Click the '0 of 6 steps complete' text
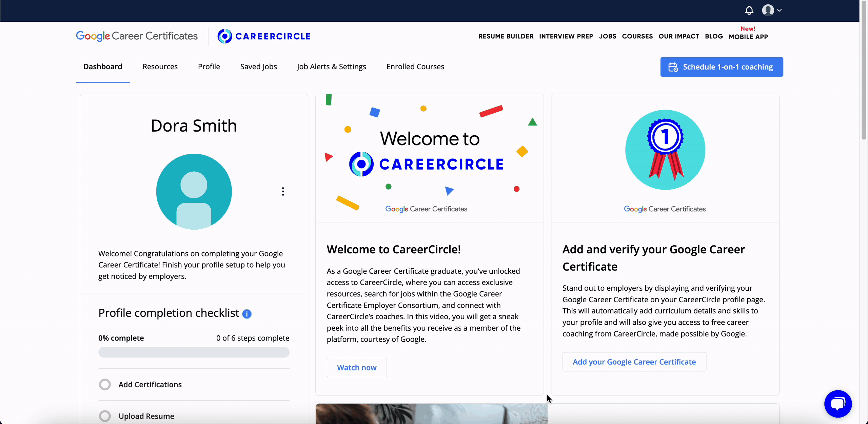868x424 pixels. [x=253, y=338]
